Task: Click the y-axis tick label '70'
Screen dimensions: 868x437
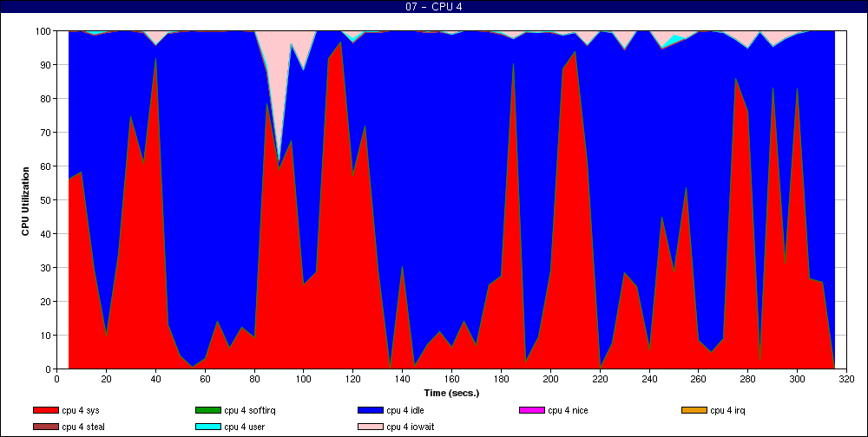Action: [45, 133]
